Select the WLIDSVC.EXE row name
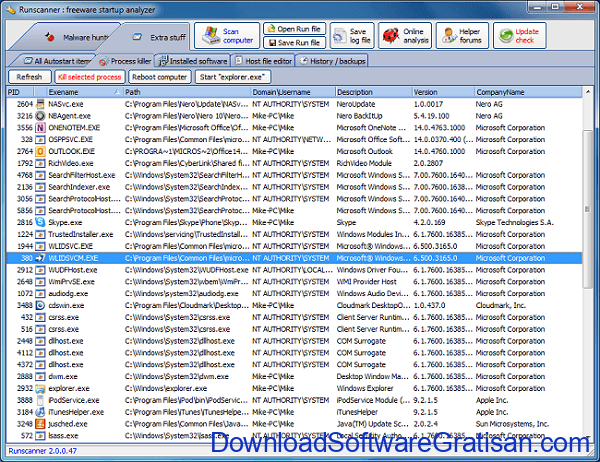The image size is (600, 462). (70, 246)
